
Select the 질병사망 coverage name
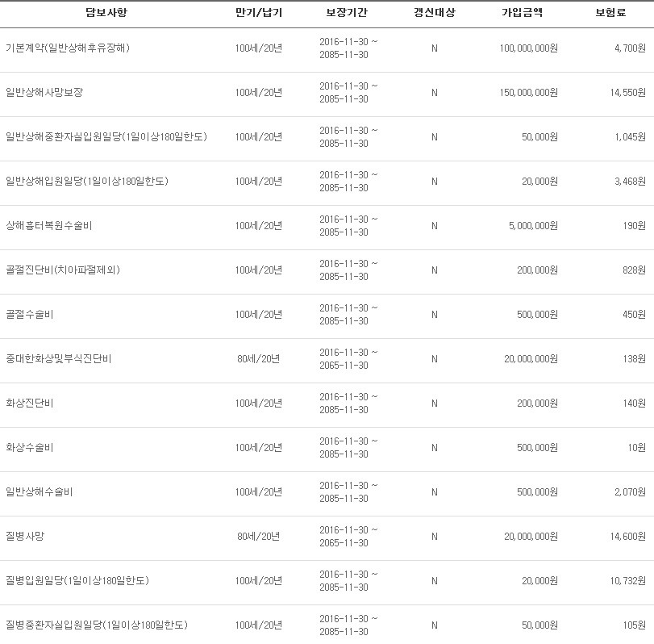(x=25, y=537)
